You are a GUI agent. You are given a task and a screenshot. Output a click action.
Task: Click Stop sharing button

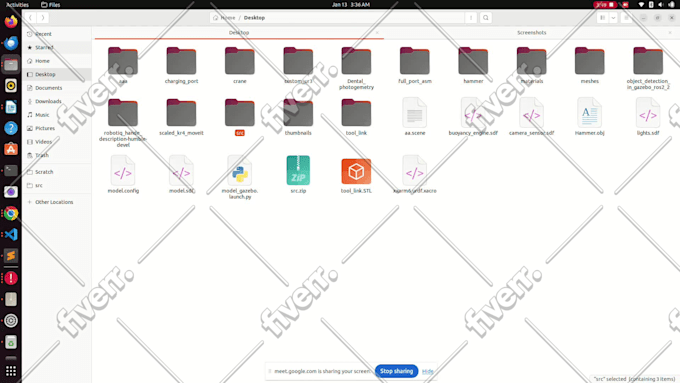[396, 371]
